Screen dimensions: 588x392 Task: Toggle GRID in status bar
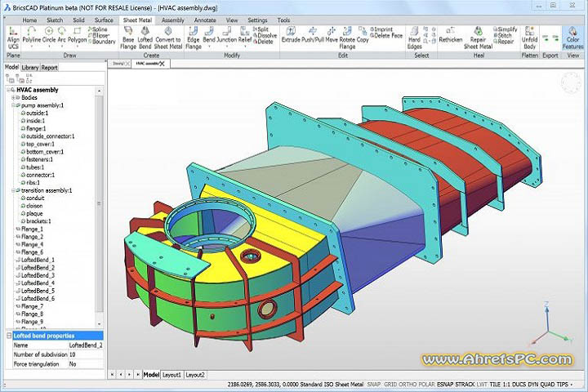click(390, 385)
